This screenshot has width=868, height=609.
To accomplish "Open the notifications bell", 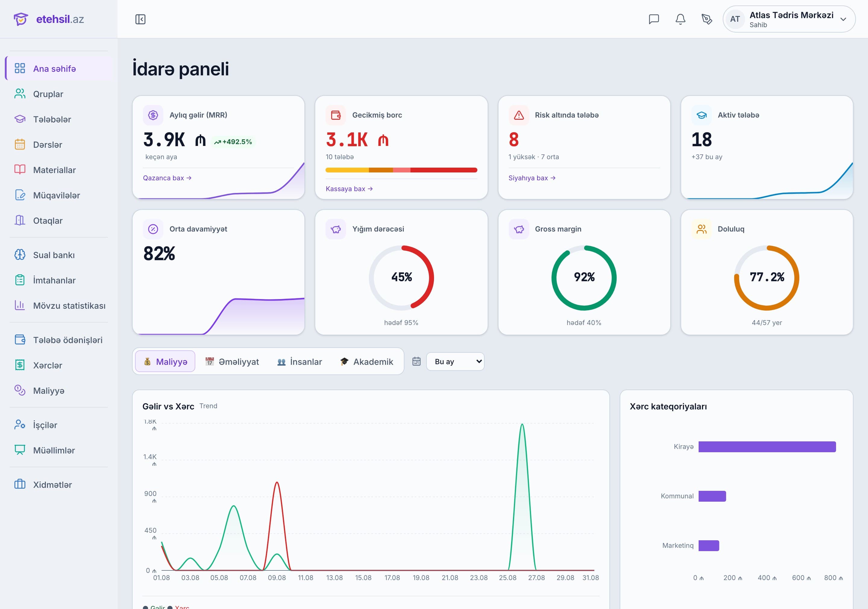I will click(x=680, y=19).
